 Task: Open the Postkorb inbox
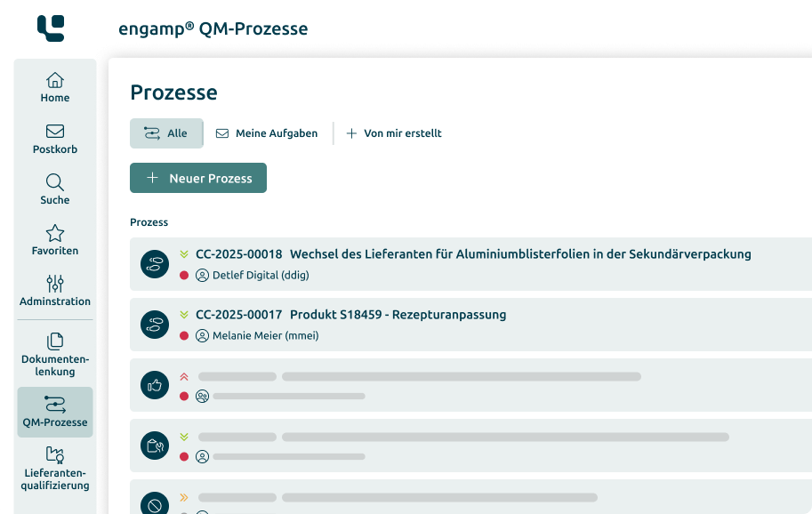55,139
